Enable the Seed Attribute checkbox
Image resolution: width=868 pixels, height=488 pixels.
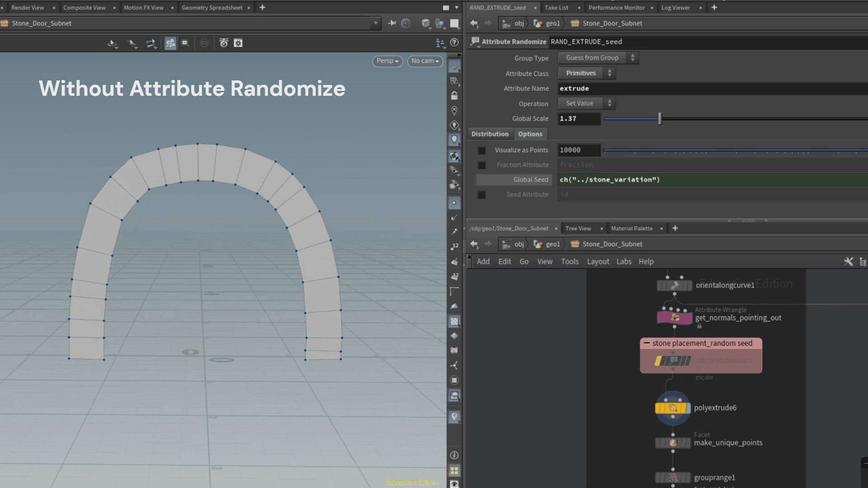tap(482, 195)
